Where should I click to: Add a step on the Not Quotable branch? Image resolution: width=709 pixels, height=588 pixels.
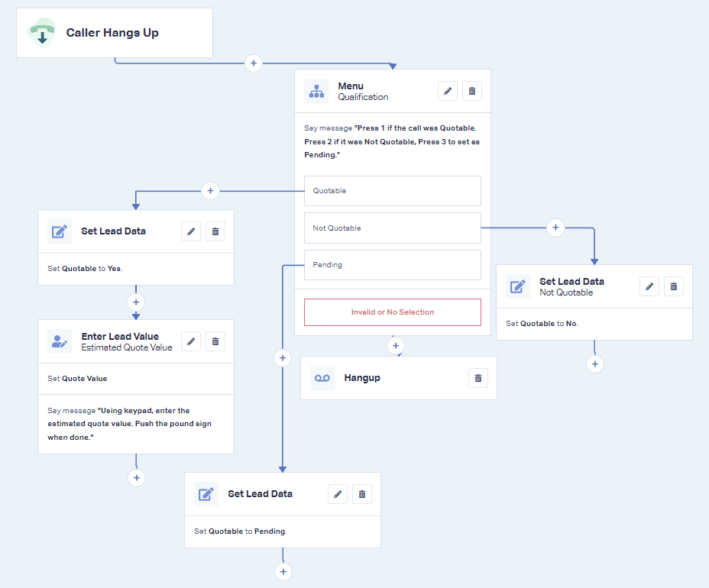555,228
